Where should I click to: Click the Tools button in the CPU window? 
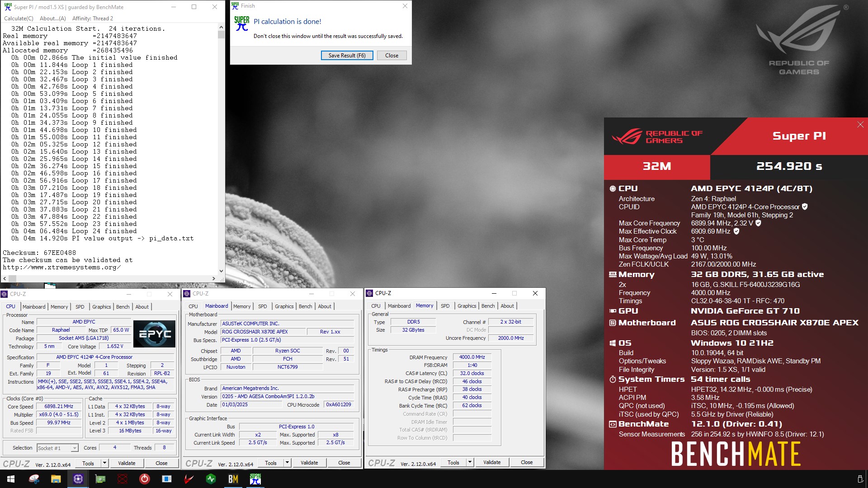coord(88,463)
